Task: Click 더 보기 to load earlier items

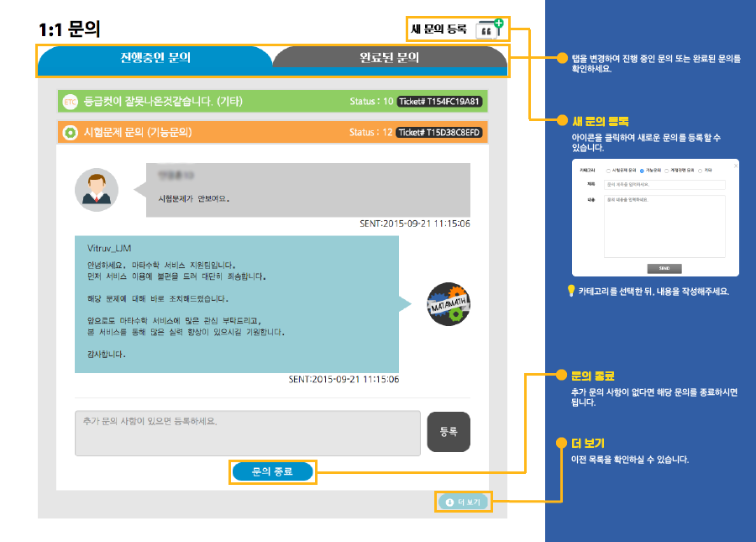Action: (464, 503)
